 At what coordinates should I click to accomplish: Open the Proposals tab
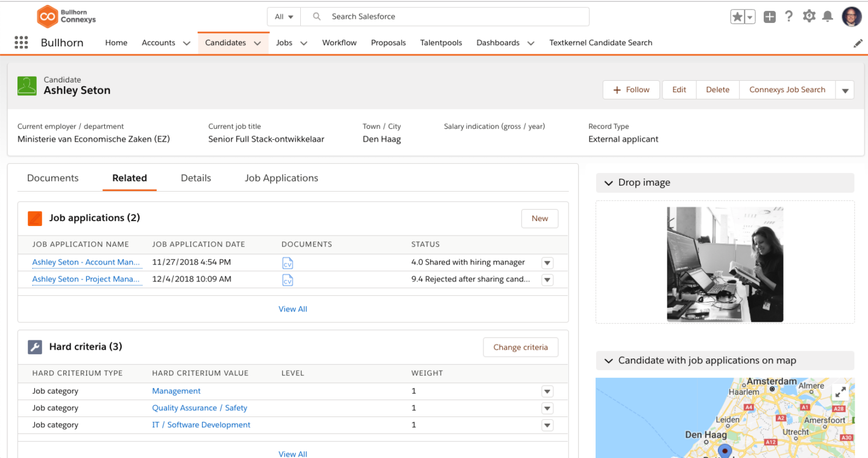(388, 43)
